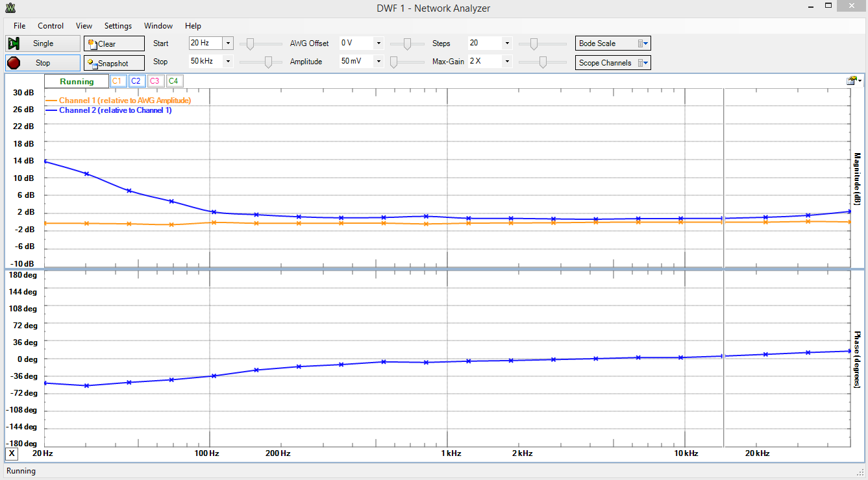Screen dimensions: 868x480
Task: Open the Control menu
Action: tap(51, 26)
